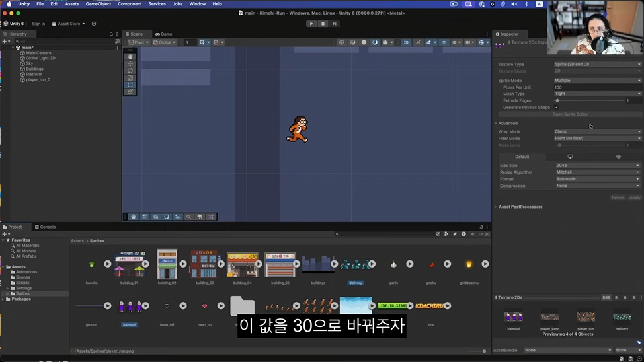
Task: Select the Hand view tool in Scene
Action: click(130, 57)
